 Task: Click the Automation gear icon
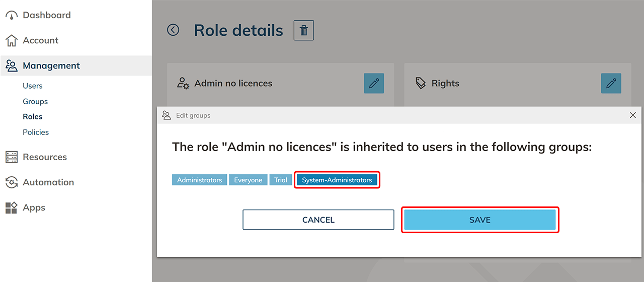pyautogui.click(x=11, y=182)
